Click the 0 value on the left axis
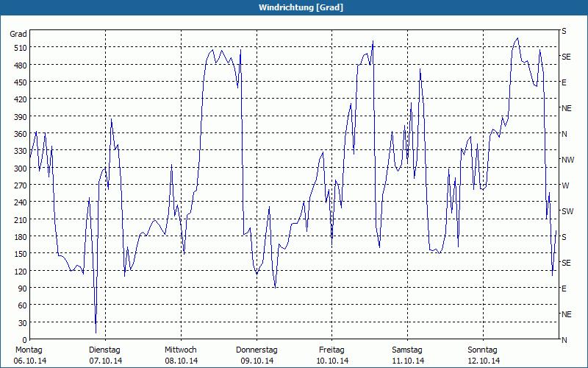588x368 pixels. (x=25, y=340)
